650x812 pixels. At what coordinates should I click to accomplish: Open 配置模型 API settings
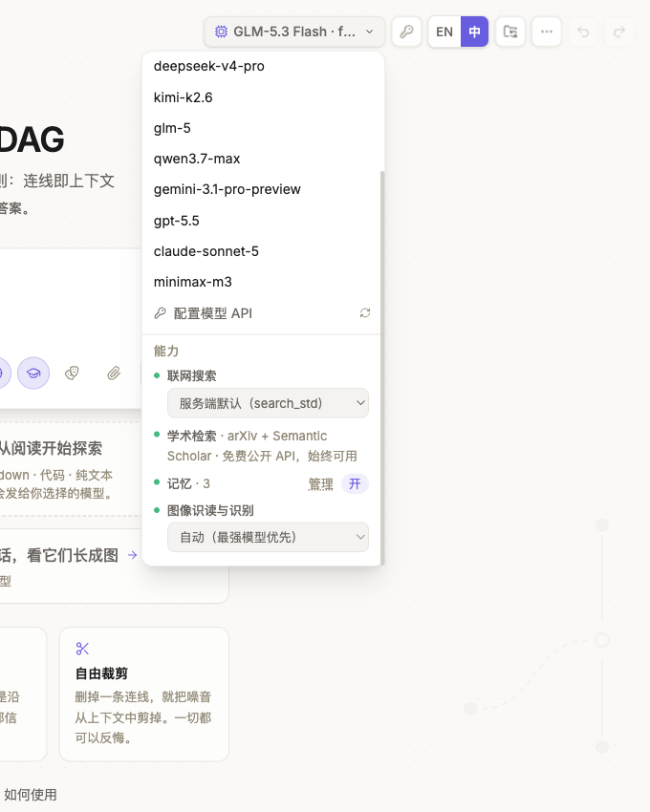click(x=203, y=313)
